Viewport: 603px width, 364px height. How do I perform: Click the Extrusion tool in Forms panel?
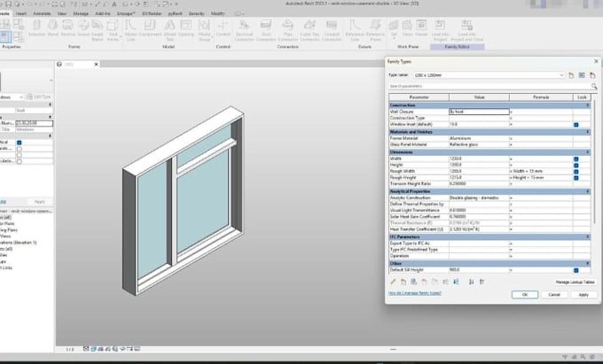coord(36,29)
